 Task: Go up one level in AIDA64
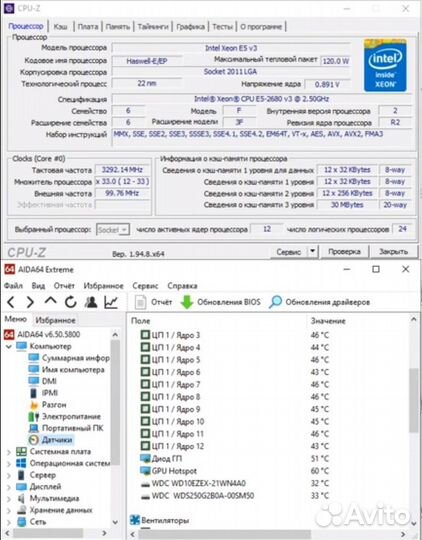coord(51,301)
